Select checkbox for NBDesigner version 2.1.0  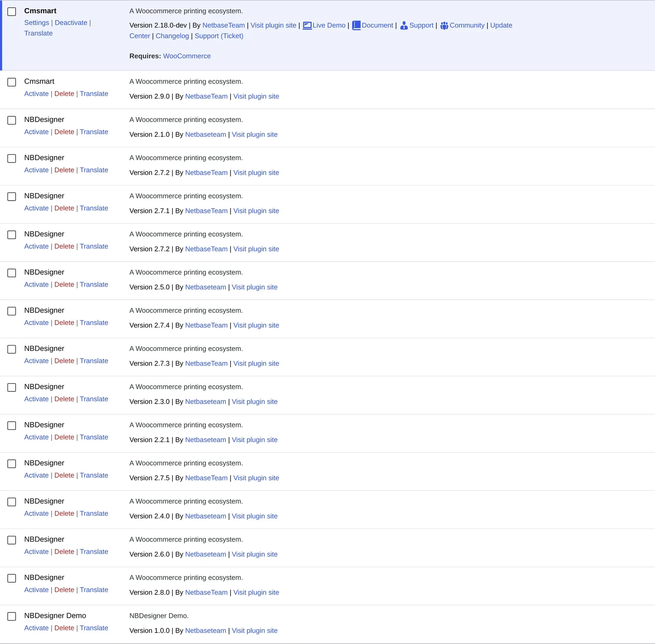coord(12,120)
